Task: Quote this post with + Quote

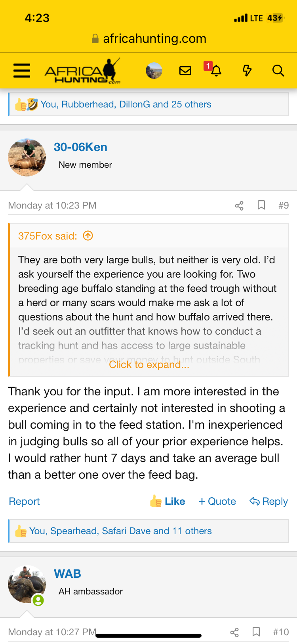Action: 217,501
